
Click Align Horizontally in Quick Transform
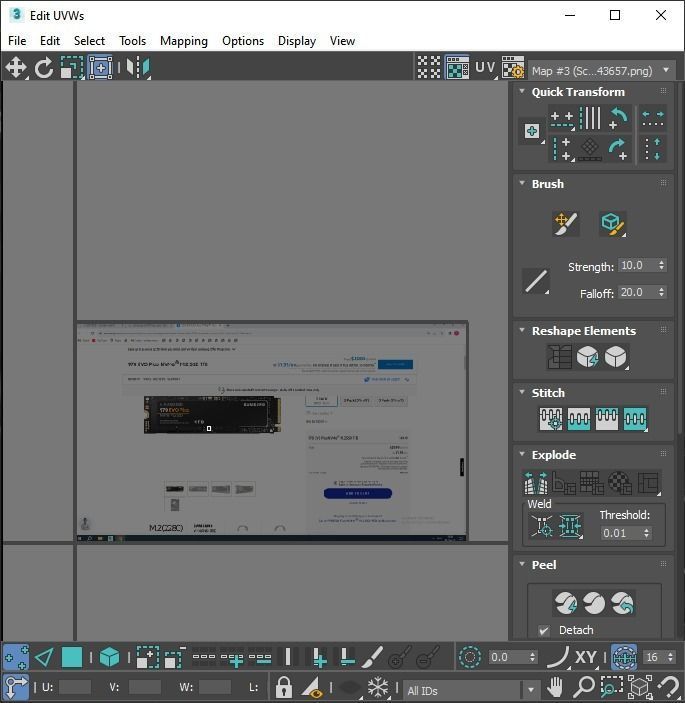pos(562,119)
